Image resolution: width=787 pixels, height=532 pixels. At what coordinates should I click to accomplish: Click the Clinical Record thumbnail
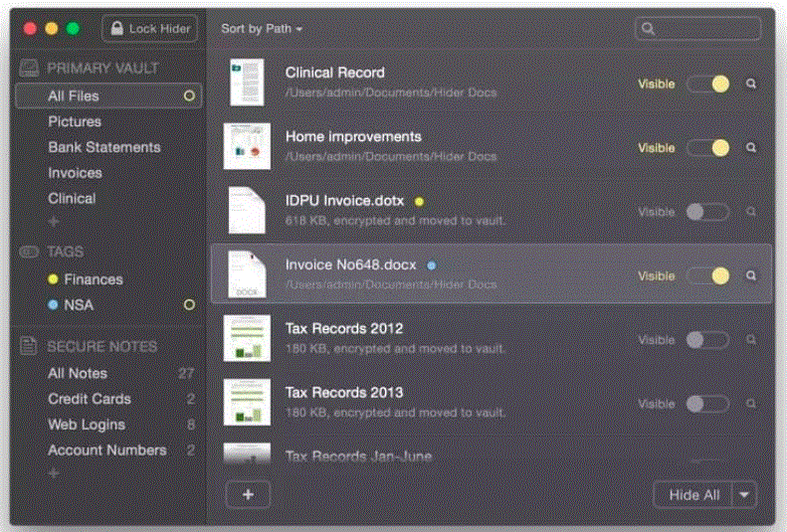(247, 83)
